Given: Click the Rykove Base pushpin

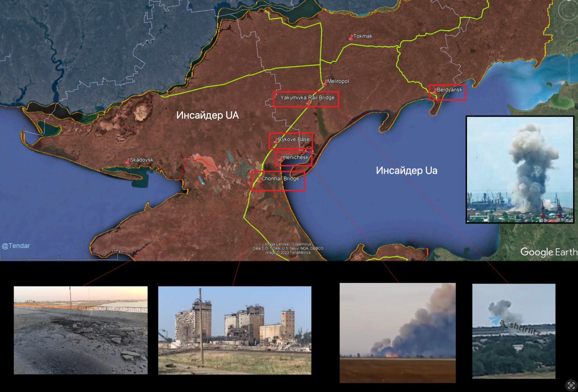Looking at the screenshot, I should pyautogui.click(x=276, y=141).
